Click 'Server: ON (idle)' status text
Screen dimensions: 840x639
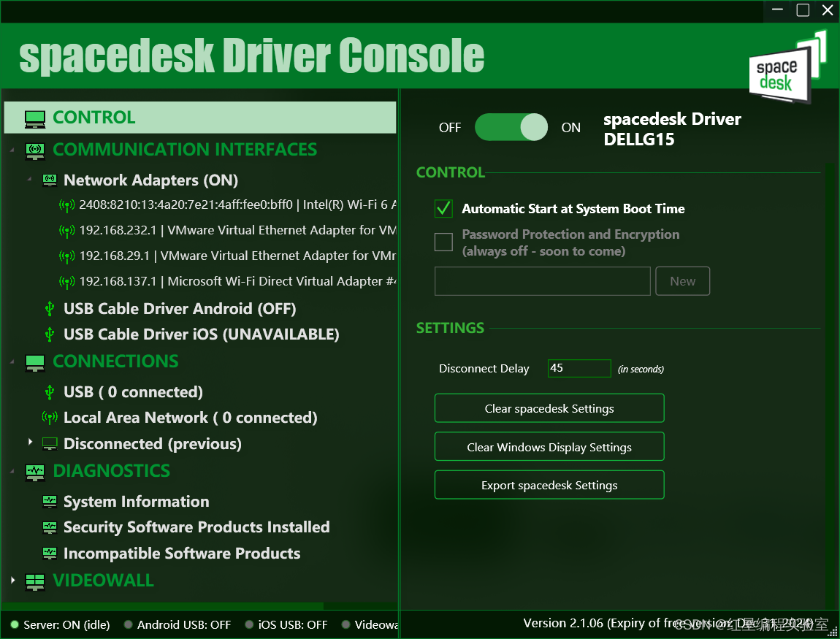(66, 625)
